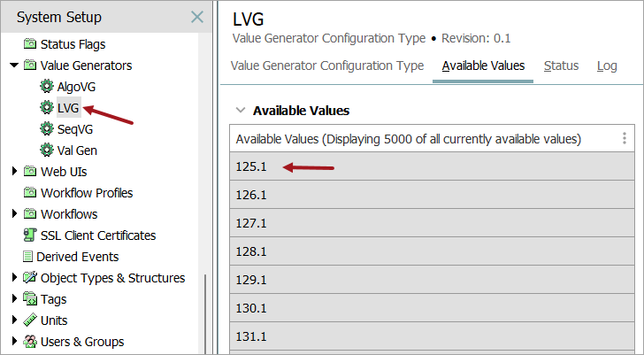The width and height of the screenshot is (644, 355).
Task: Click the System Setup tree scrollbar
Action: coord(205,310)
